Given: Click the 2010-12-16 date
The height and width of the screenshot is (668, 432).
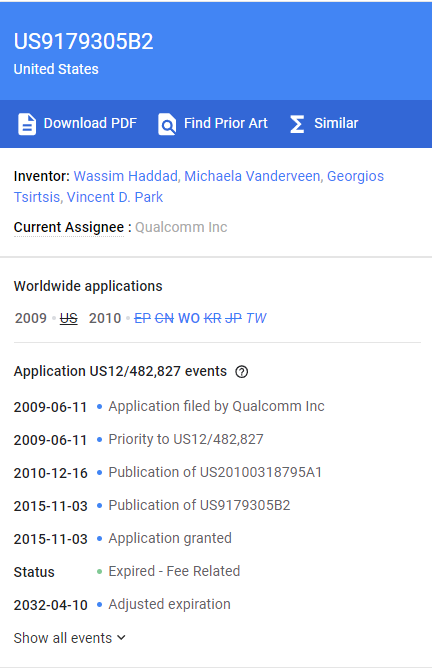Looking at the screenshot, I should [51, 473].
